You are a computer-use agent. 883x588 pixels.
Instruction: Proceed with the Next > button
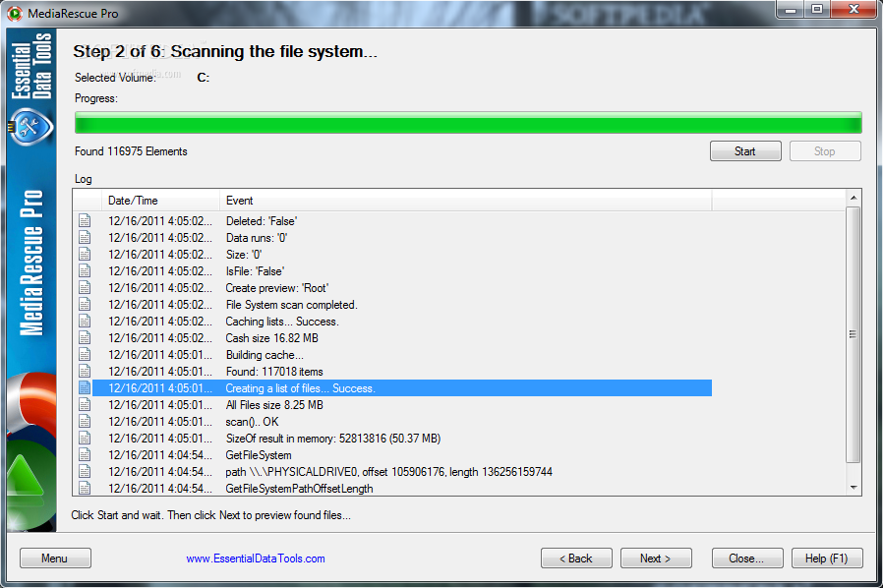[x=656, y=559]
